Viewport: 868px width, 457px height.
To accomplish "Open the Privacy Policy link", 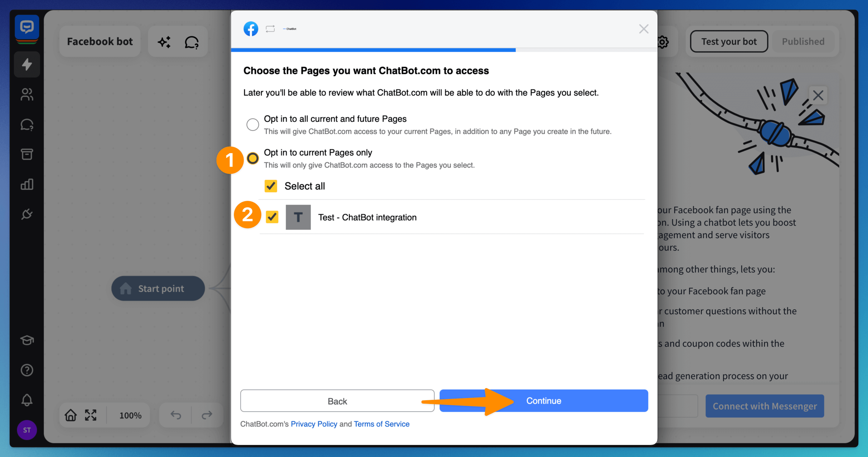I will click(314, 424).
